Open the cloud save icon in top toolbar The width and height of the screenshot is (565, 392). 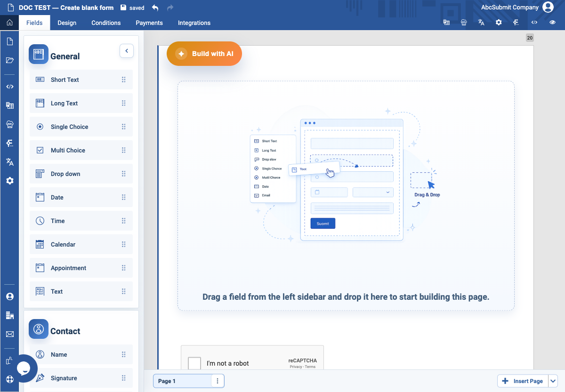click(464, 23)
